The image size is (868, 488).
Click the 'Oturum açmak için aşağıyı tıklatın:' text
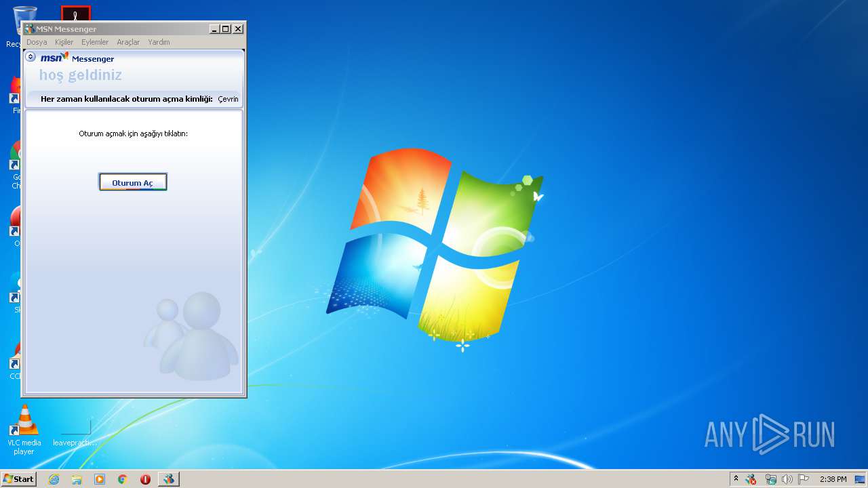point(134,134)
